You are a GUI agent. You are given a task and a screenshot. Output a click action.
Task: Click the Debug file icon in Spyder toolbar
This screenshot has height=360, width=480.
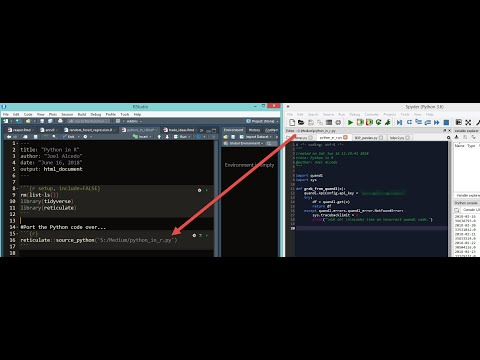399,122
